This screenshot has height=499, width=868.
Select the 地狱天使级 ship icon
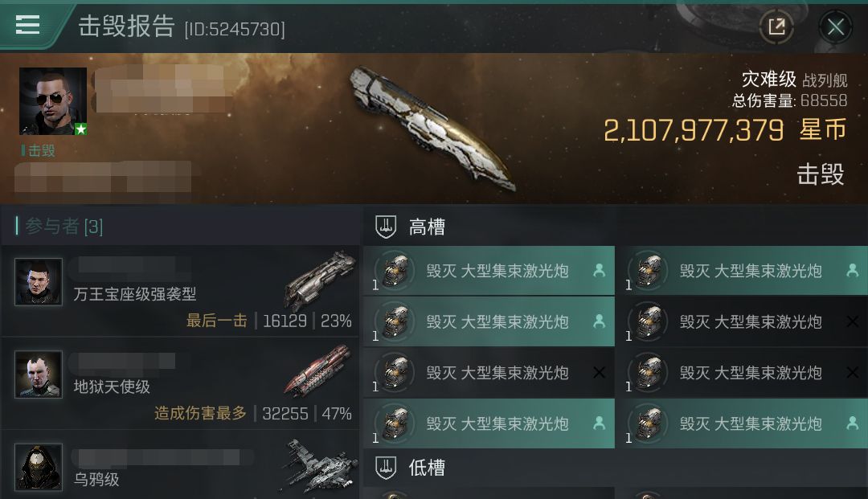tap(319, 370)
